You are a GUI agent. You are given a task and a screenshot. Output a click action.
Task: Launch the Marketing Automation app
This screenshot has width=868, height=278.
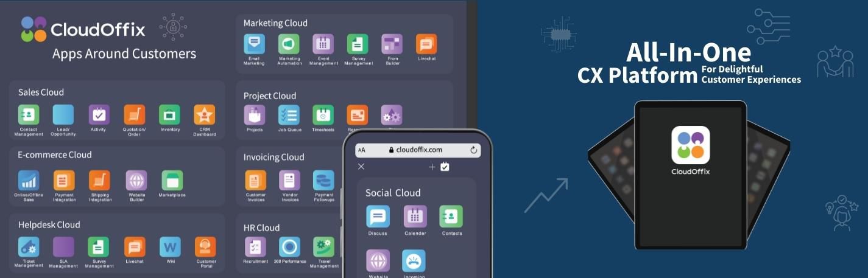pos(289,44)
